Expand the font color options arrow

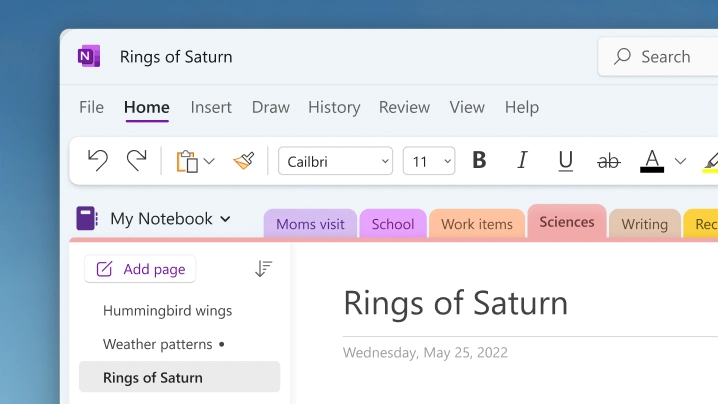(x=681, y=160)
